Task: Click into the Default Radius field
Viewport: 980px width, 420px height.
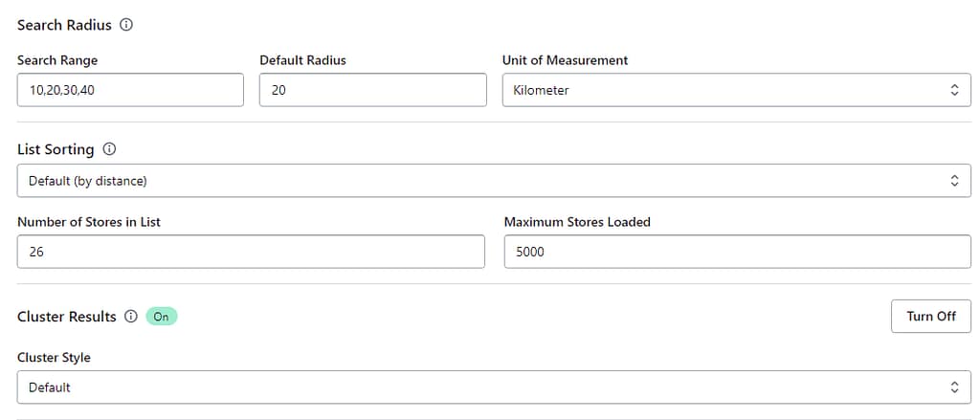Action: coord(372,90)
